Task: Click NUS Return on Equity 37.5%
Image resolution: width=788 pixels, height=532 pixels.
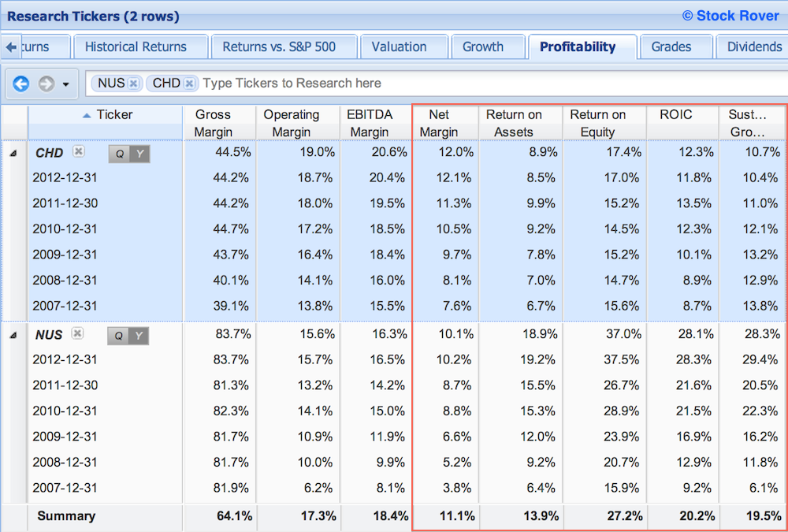Action: pos(622,359)
